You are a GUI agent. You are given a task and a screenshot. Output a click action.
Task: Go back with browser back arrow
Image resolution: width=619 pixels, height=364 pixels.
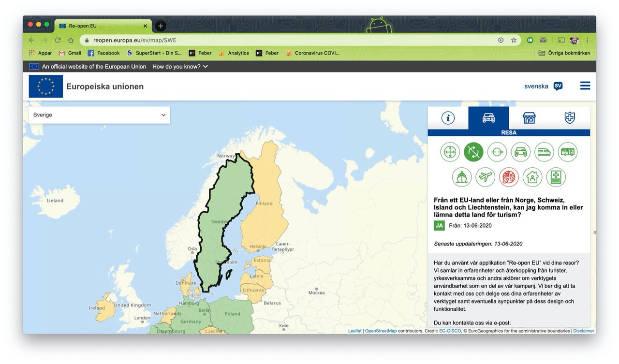[x=32, y=40]
